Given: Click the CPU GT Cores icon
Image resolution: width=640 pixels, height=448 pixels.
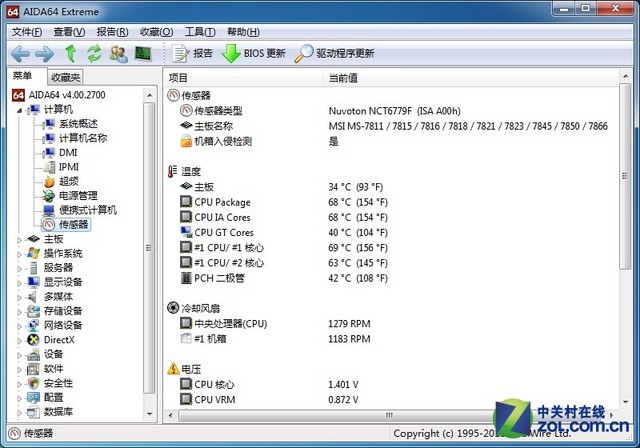Looking at the screenshot, I should [x=186, y=232].
